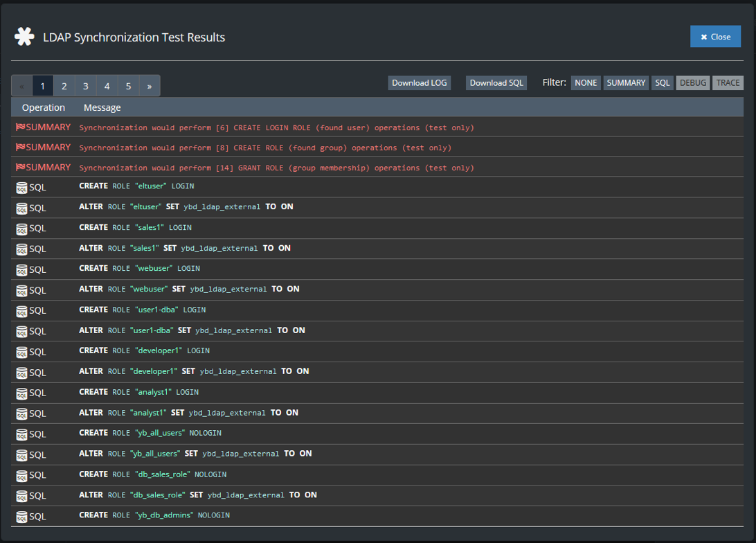756x543 pixels.
Task: Click the Message column header
Action: pyautogui.click(x=102, y=107)
